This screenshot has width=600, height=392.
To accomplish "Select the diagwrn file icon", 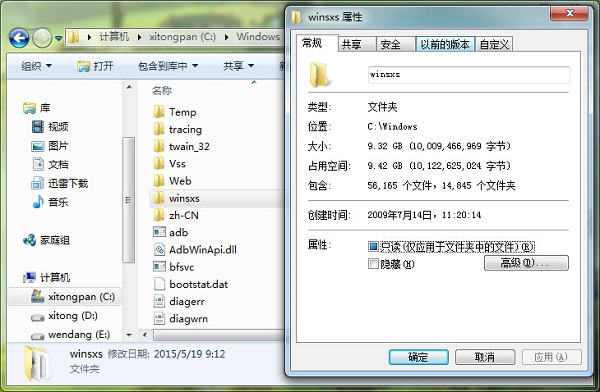I will [x=159, y=318].
